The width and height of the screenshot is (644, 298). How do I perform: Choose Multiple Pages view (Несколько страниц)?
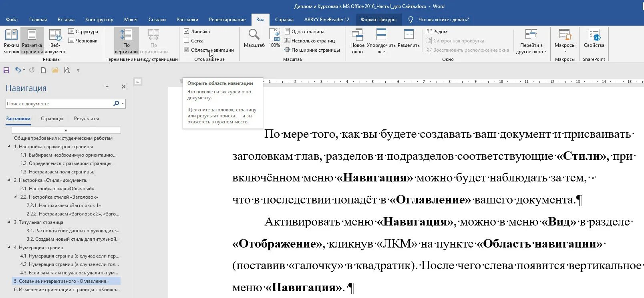[309, 40]
